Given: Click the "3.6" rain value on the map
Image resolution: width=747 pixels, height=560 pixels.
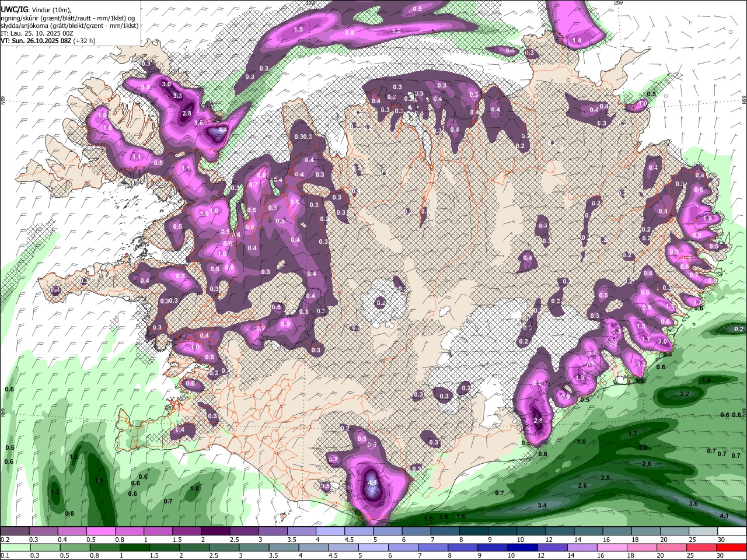Looking at the screenshot, I should [x=693, y=503].
